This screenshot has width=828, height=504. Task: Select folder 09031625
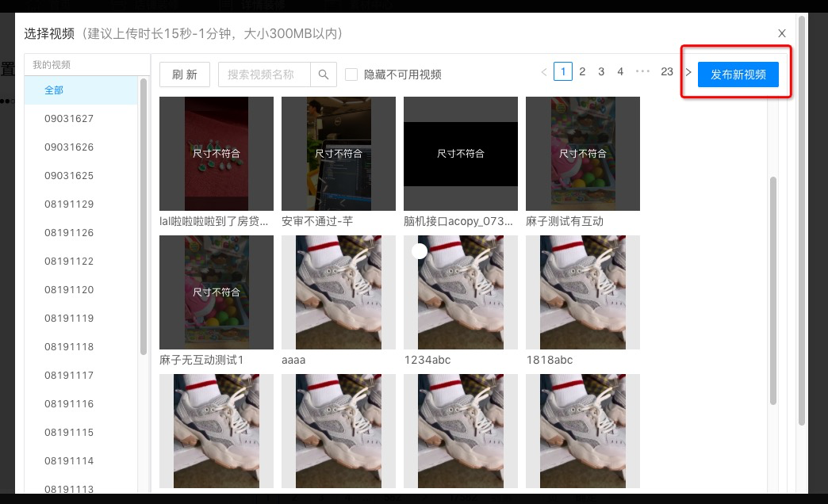point(81,176)
